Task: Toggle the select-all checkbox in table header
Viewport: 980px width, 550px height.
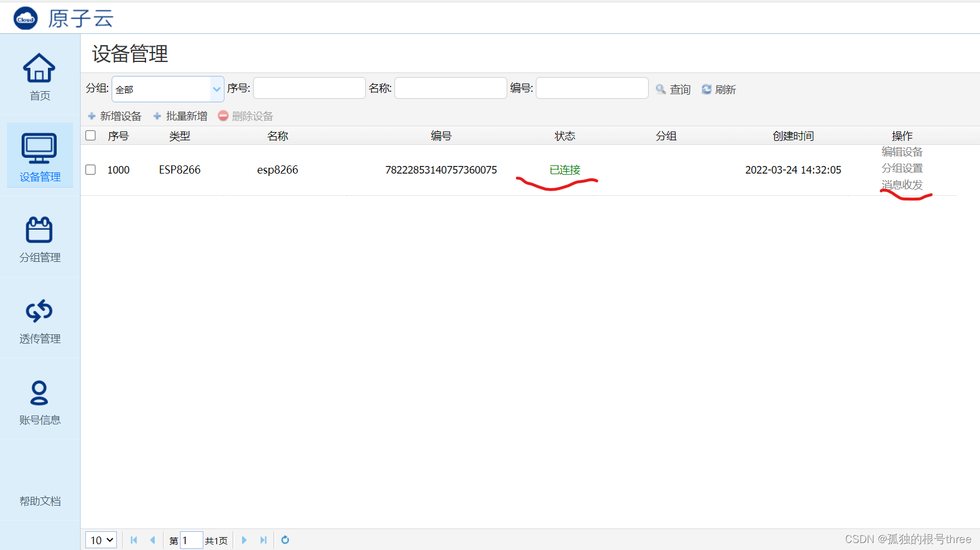Action: (x=91, y=136)
